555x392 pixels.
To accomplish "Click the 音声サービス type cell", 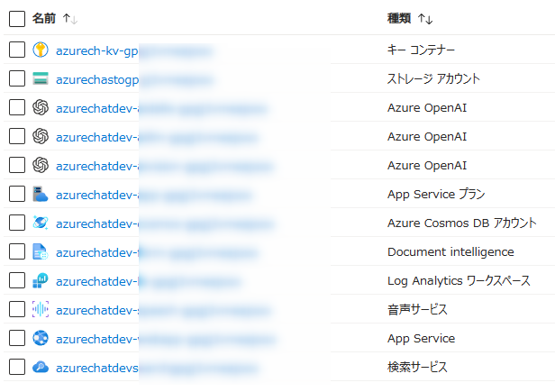I will pyautogui.click(x=417, y=309).
